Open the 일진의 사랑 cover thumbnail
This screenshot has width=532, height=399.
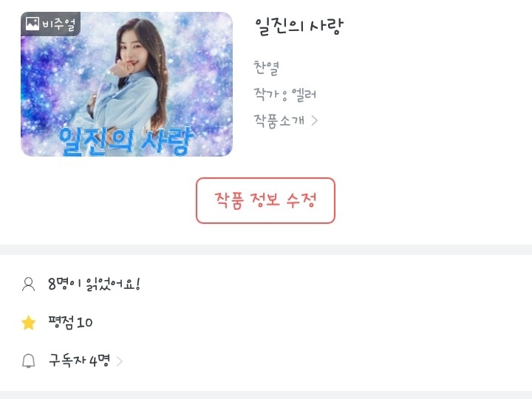(126, 84)
